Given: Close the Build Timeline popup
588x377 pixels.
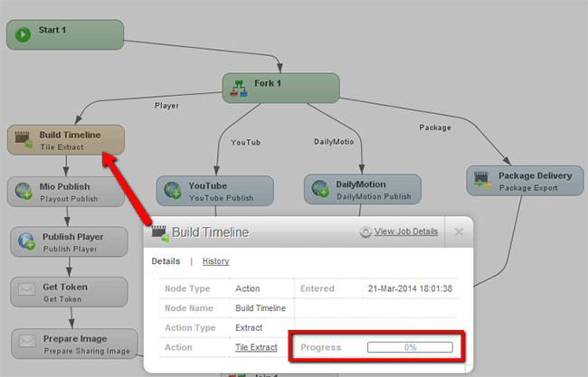Looking at the screenshot, I should (459, 231).
